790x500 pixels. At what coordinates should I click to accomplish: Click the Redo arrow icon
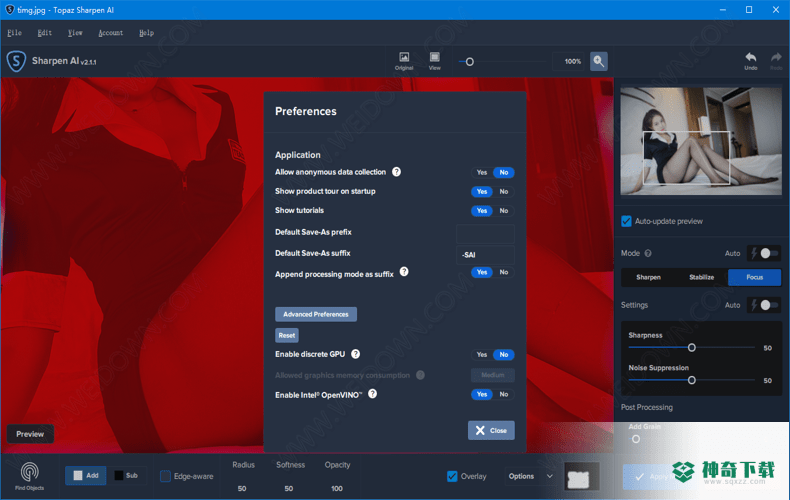776,61
